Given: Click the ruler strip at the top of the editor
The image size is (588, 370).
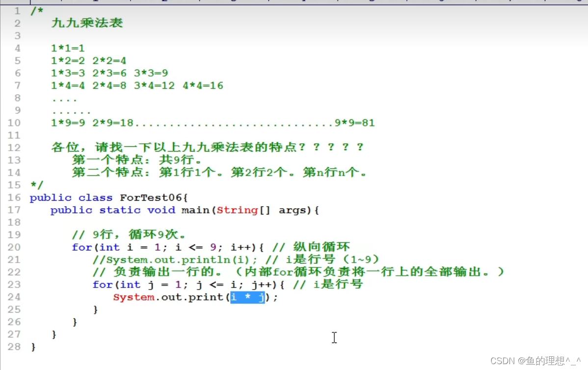Looking at the screenshot, I should (x=294, y=2).
